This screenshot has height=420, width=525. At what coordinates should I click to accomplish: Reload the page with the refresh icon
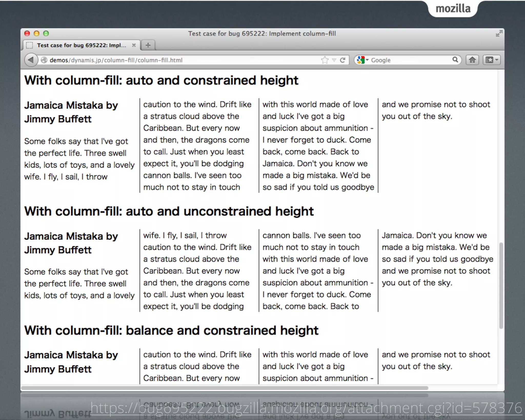(x=342, y=60)
